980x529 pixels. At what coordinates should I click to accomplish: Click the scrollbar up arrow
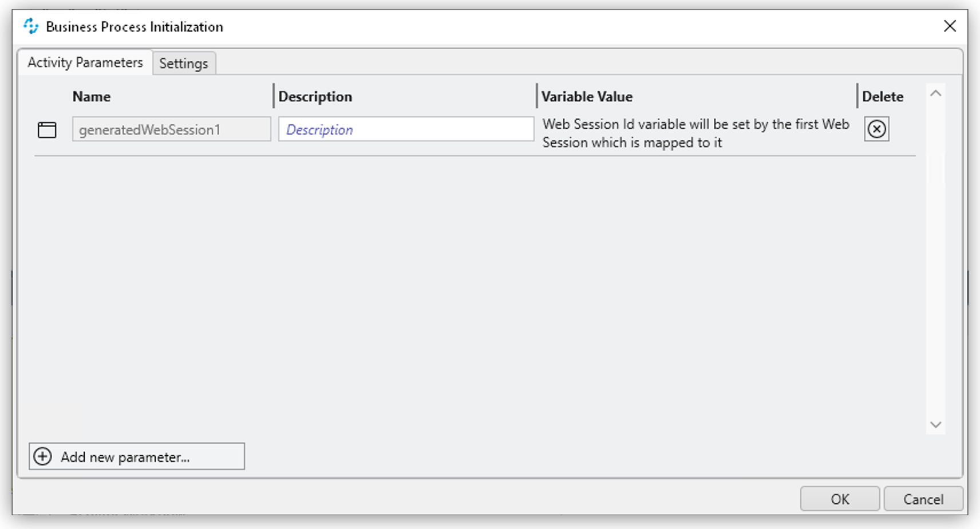(935, 93)
